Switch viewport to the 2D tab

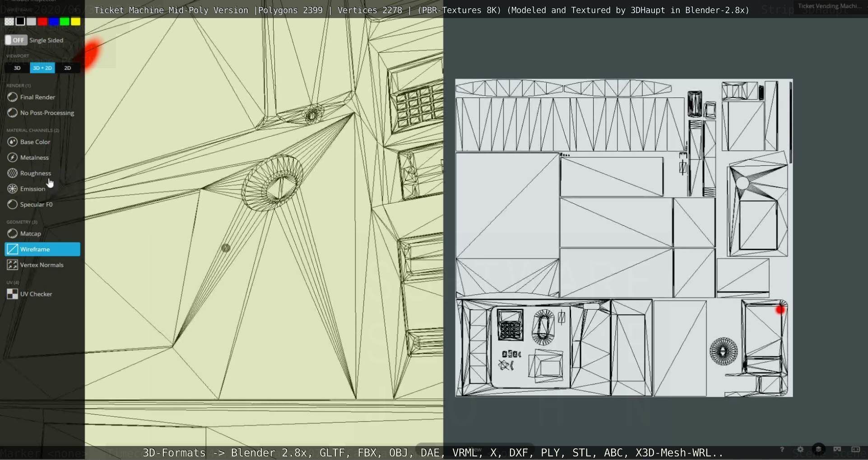[x=68, y=68]
